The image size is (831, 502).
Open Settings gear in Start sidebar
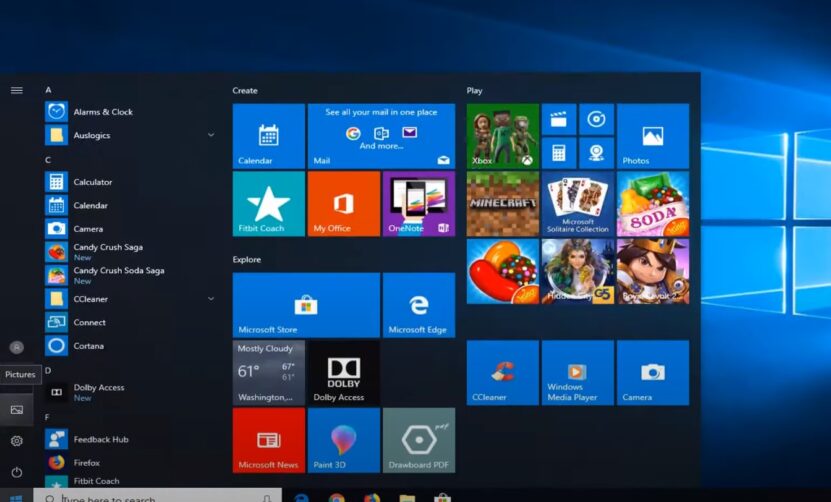(x=17, y=441)
